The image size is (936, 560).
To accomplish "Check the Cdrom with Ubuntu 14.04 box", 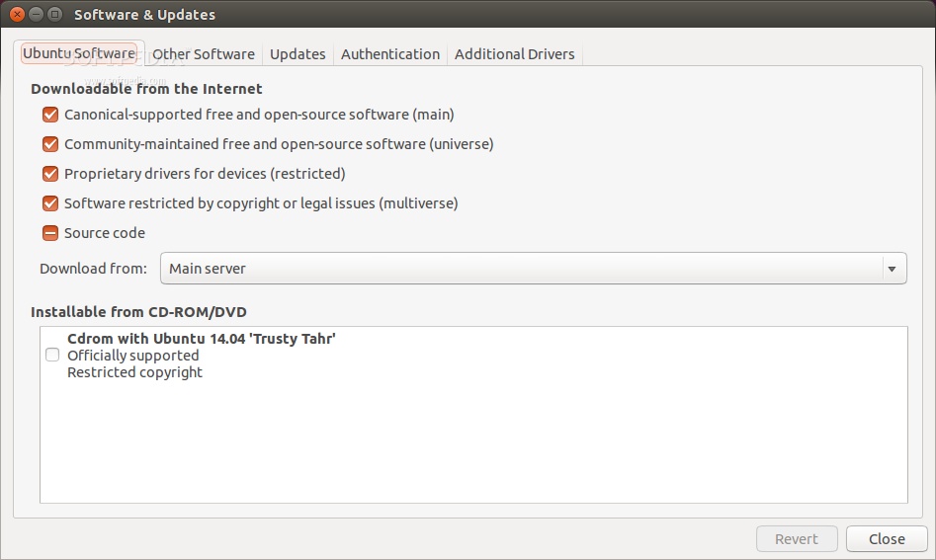I will click(x=52, y=356).
